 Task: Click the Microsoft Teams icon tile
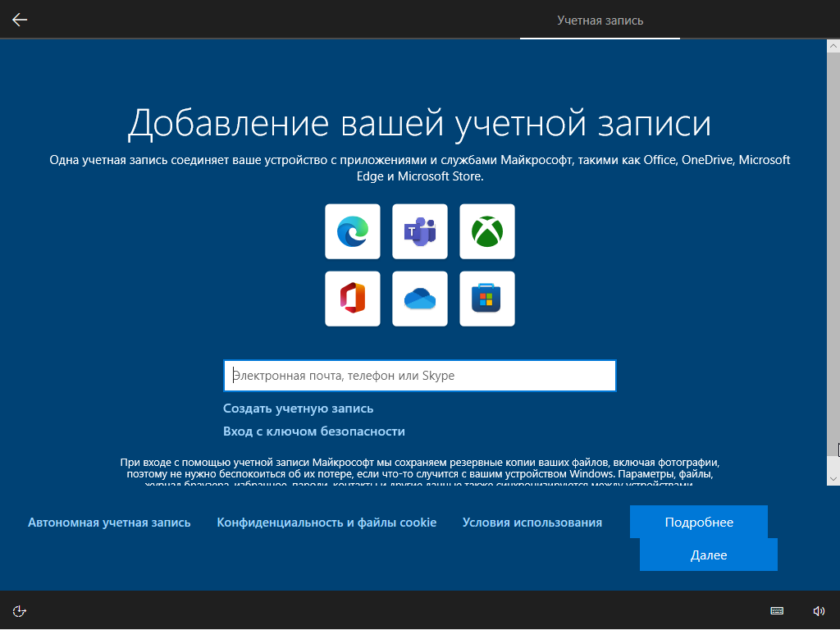[x=420, y=231]
